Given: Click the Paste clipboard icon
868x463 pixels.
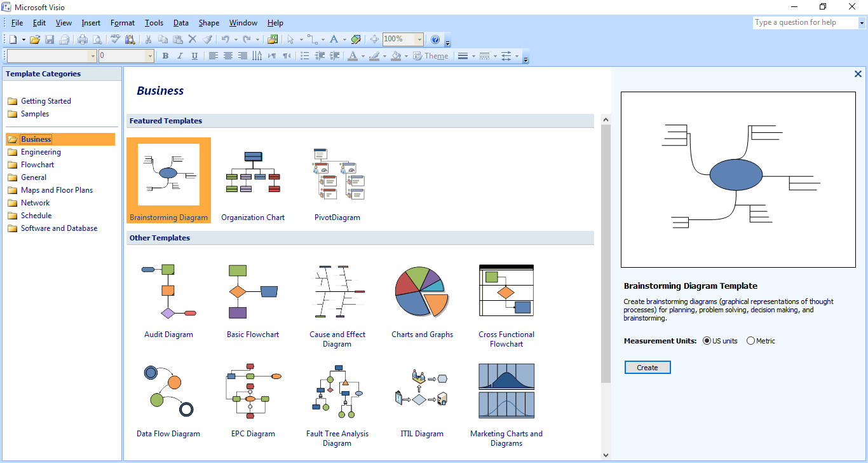Looking at the screenshot, I should point(178,39).
